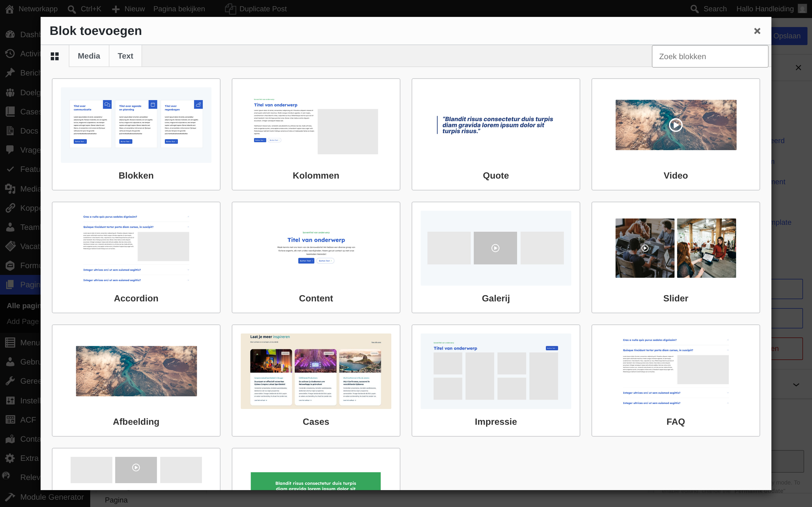The image size is (812, 507).
Task: Click the Duplicate Post icon in admin bar
Action: pyautogui.click(x=231, y=9)
